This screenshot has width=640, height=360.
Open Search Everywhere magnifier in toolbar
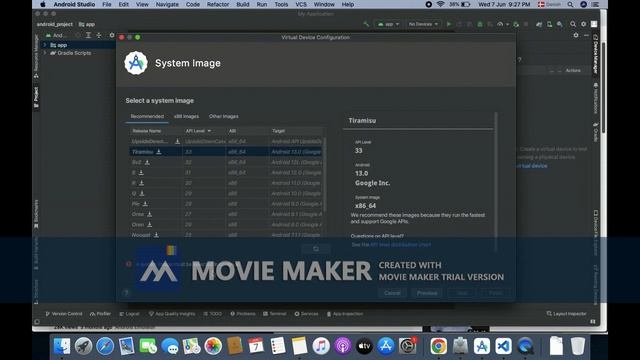[x=573, y=24]
